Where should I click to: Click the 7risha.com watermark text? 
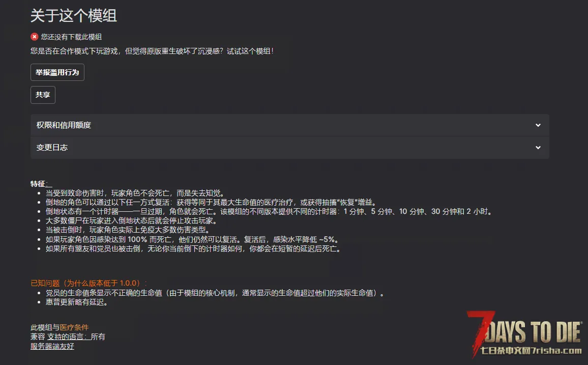click(531, 351)
